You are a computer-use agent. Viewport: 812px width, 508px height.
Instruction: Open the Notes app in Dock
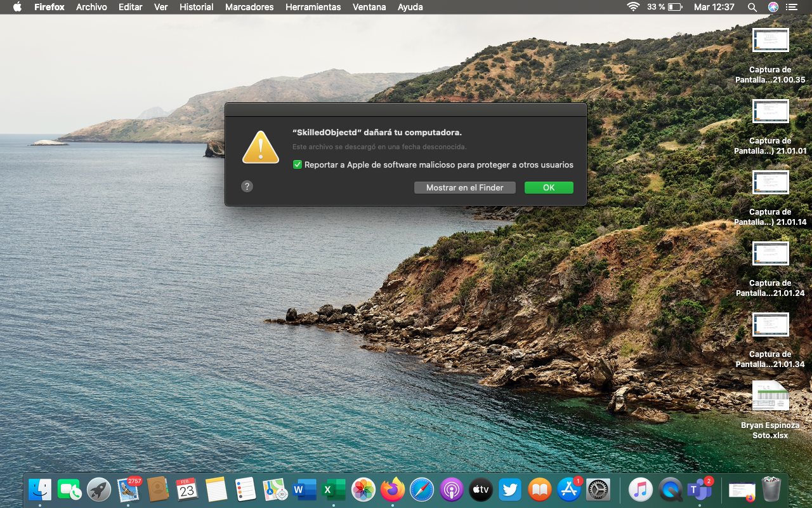tap(216, 490)
